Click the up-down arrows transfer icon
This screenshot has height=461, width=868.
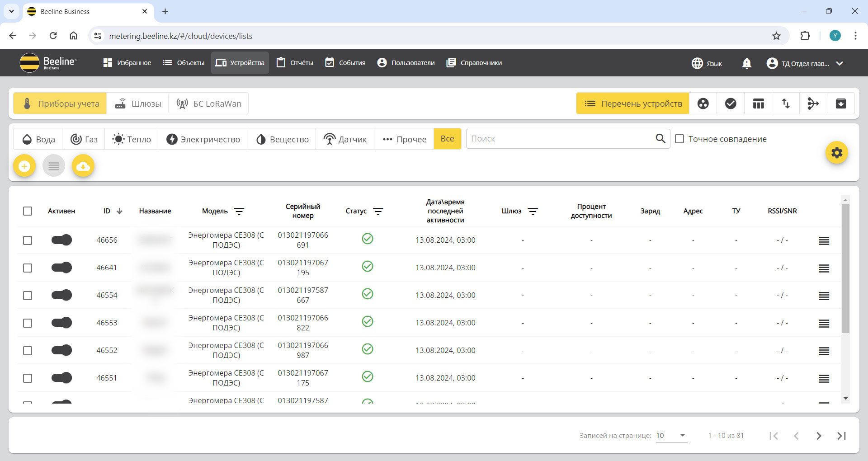786,103
